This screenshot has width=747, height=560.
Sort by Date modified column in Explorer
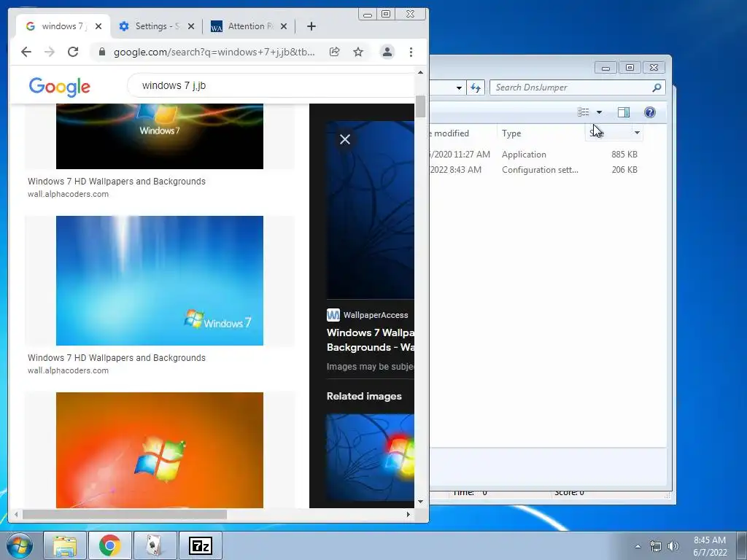pos(463,133)
